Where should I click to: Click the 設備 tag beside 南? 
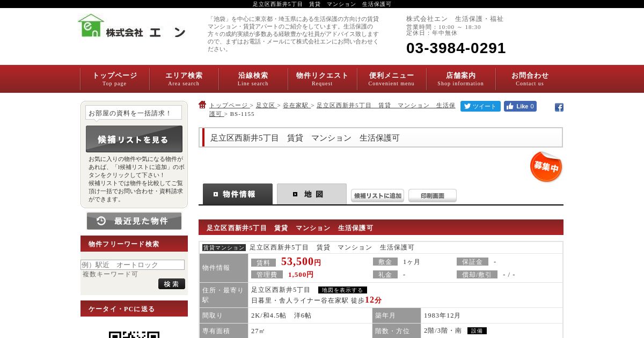477,331
